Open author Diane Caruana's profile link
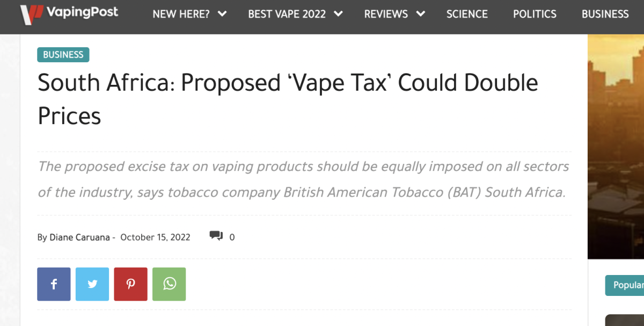 click(79, 237)
